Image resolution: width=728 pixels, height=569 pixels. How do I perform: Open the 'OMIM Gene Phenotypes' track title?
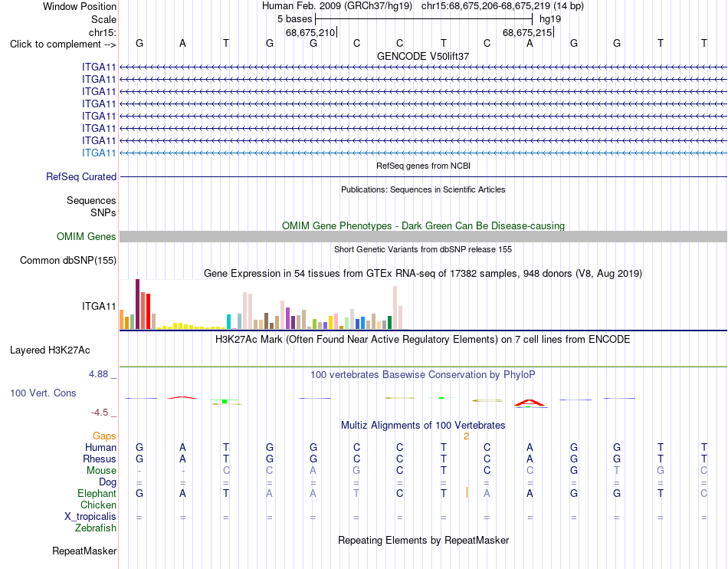tap(423, 225)
